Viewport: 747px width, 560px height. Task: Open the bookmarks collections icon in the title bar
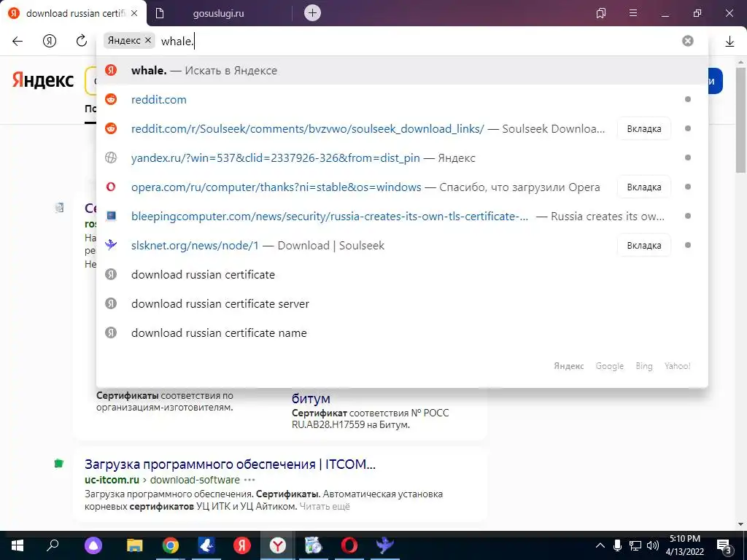(x=601, y=13)
